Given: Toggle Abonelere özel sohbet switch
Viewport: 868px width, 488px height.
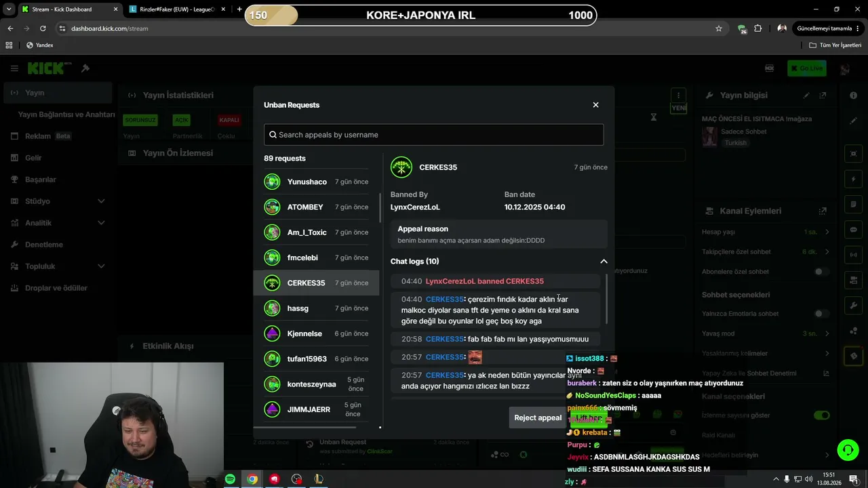Looking at the screenshot, I should click(x=821, y=272).
